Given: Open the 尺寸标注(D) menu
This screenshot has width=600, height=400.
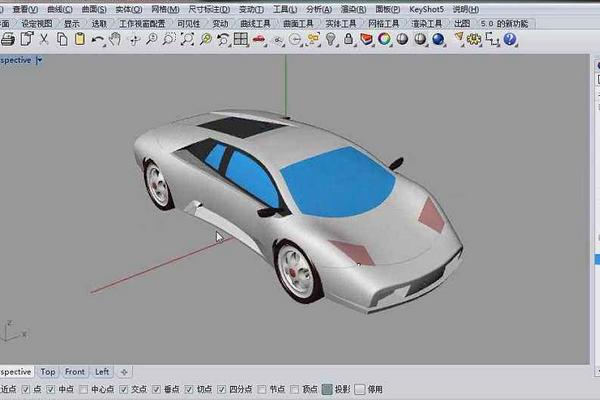Looking at the screenshot, I should pos(209,9).
